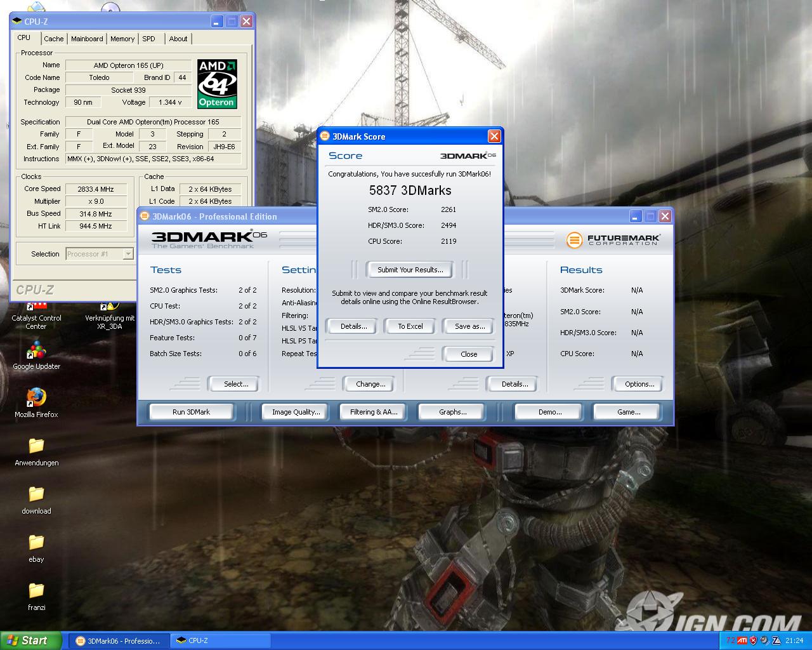
Task: Minimize the 3DMark06 window
Action: click(635, 216)
